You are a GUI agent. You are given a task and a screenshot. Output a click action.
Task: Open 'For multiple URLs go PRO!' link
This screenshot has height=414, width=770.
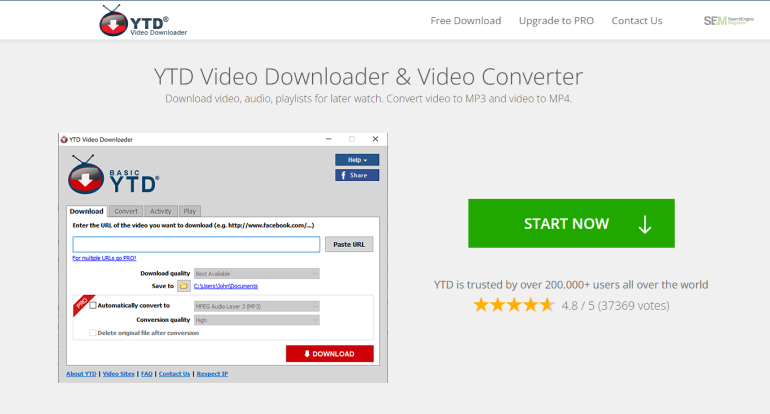click(x=104, y=258)
